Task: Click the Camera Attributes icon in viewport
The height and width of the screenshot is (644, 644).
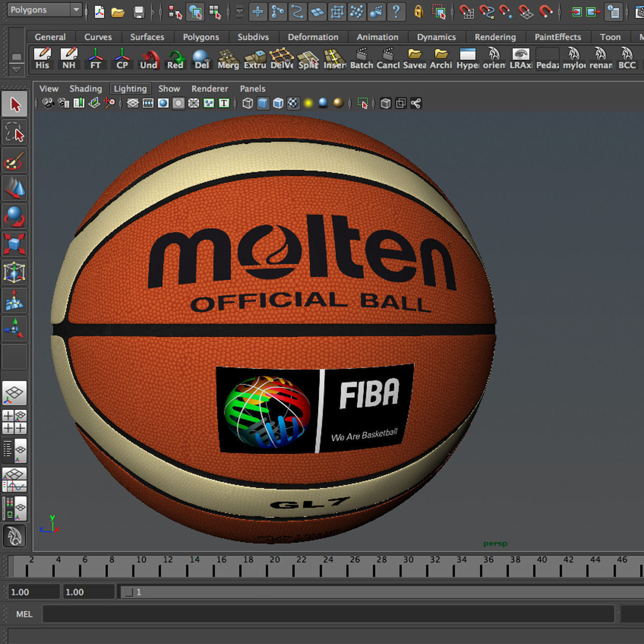Action: point(64,103)
